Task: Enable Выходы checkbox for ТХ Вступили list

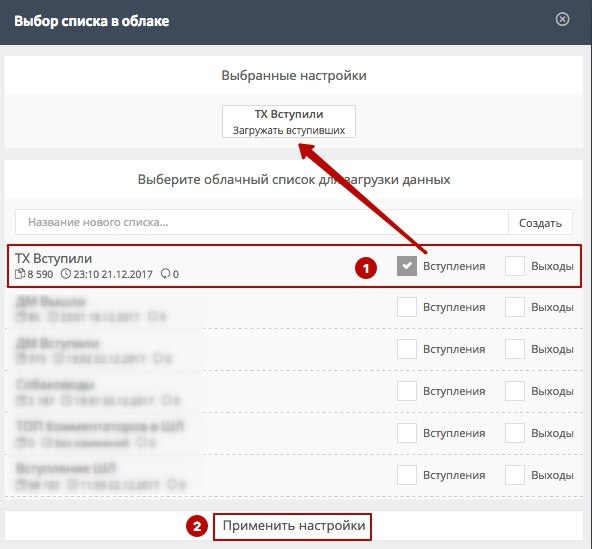Action: point(515,266)
